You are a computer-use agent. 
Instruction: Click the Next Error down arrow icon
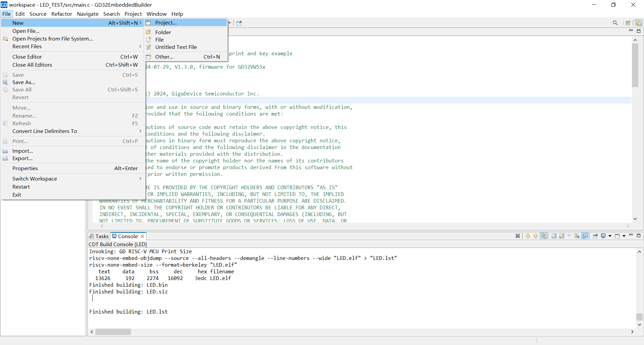(x=528, y=236)
